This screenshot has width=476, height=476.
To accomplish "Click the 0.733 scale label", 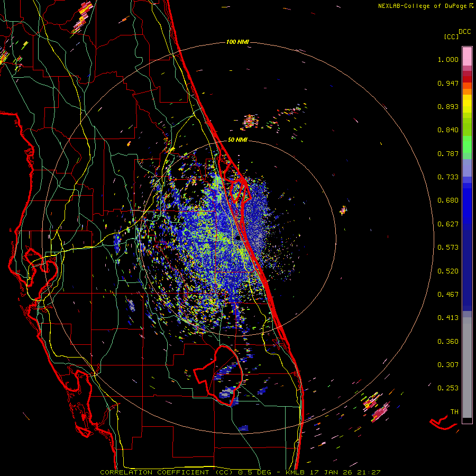I will [x=448, y=177].
